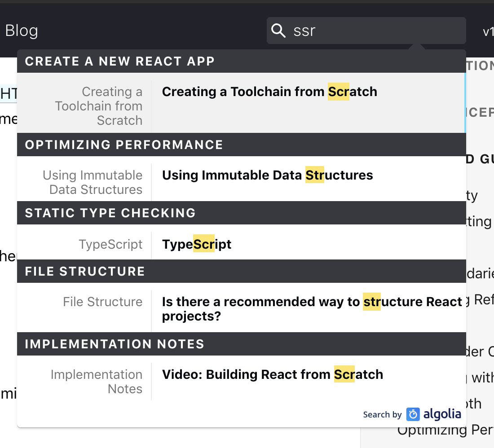Choose the bold TypeScript search result
The width and height of the screenshot is (494, 448).
[x=197, y=244]
